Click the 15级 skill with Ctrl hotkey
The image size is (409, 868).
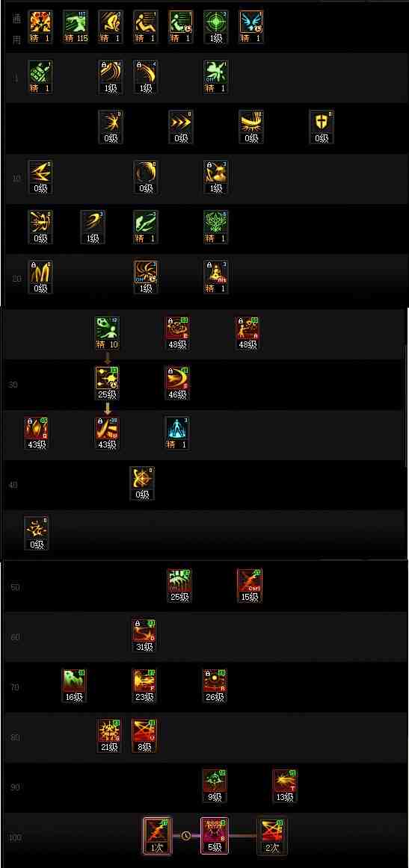250,585
